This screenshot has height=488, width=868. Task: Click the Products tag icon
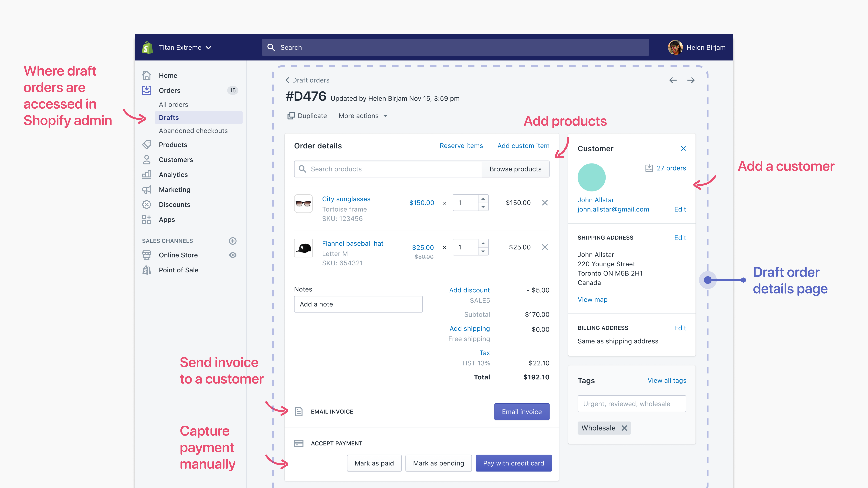[147, 144]
